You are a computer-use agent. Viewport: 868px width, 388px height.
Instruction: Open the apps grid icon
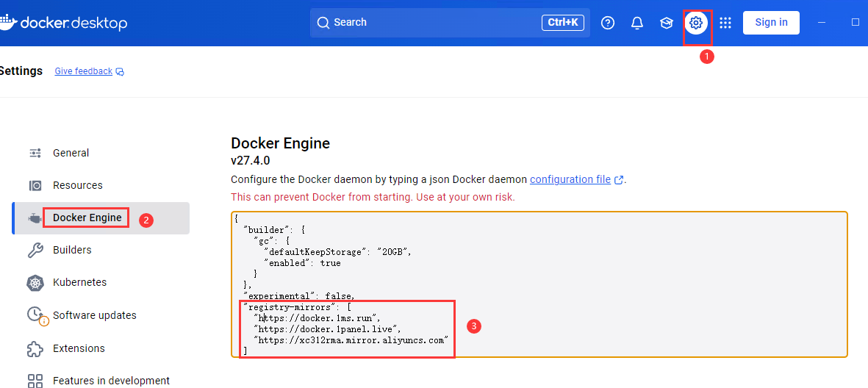(725, 23)
